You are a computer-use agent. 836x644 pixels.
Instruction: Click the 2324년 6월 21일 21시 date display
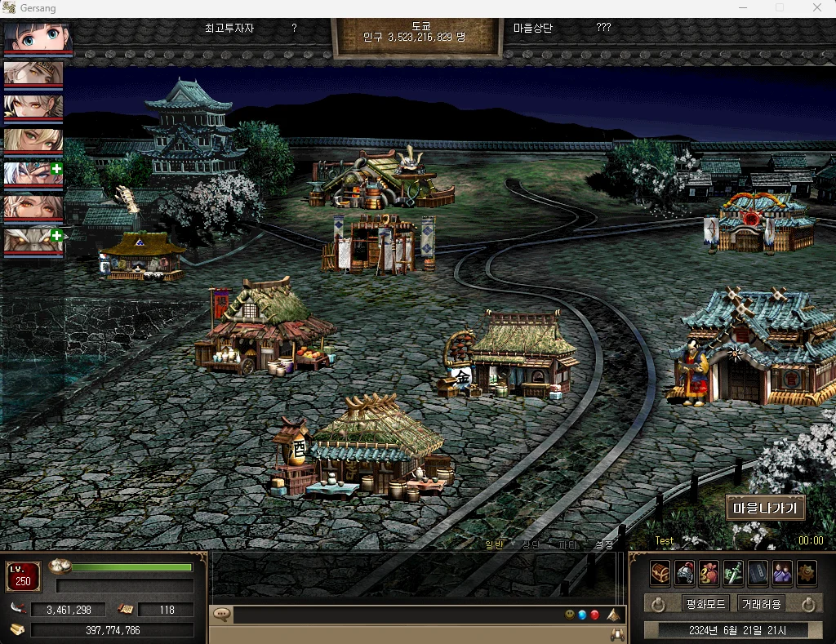(737, 630)
